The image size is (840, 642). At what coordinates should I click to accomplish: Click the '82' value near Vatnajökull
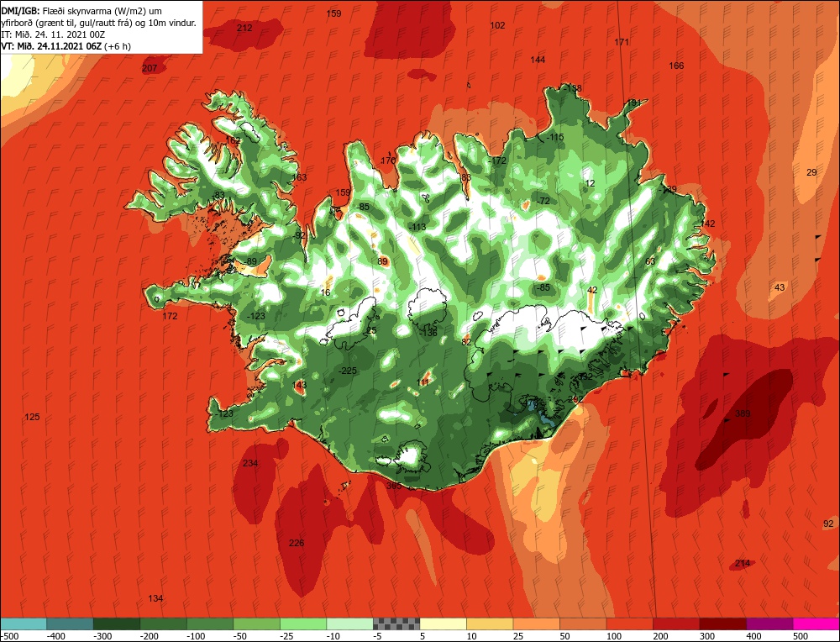[x=466, y=342]
